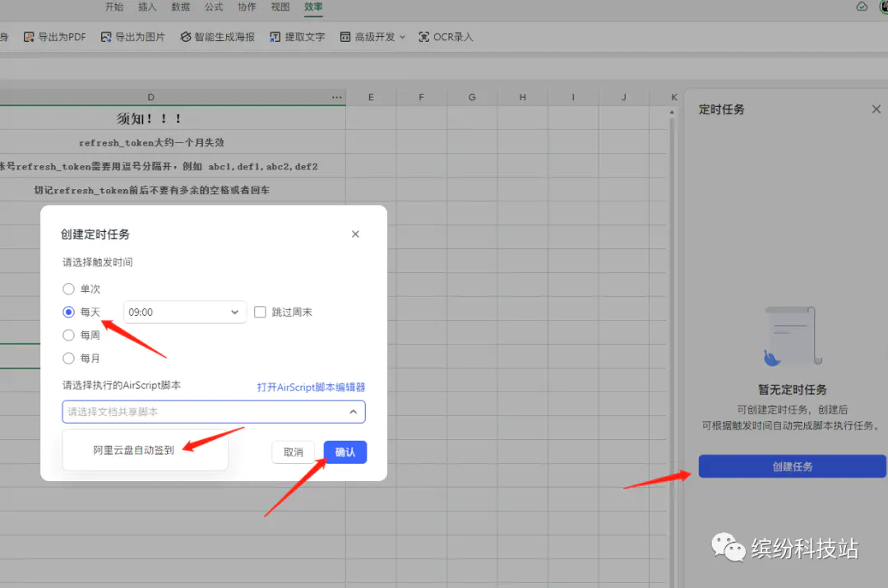Collapse the AirScript script selection dropdown
This screenshot has height=588, width=888.
pos(353,412)
